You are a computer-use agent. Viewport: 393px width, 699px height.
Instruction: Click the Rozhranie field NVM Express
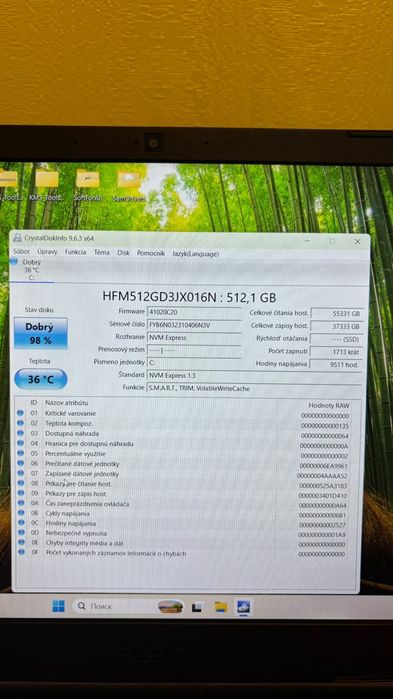(x=194, y=337)
